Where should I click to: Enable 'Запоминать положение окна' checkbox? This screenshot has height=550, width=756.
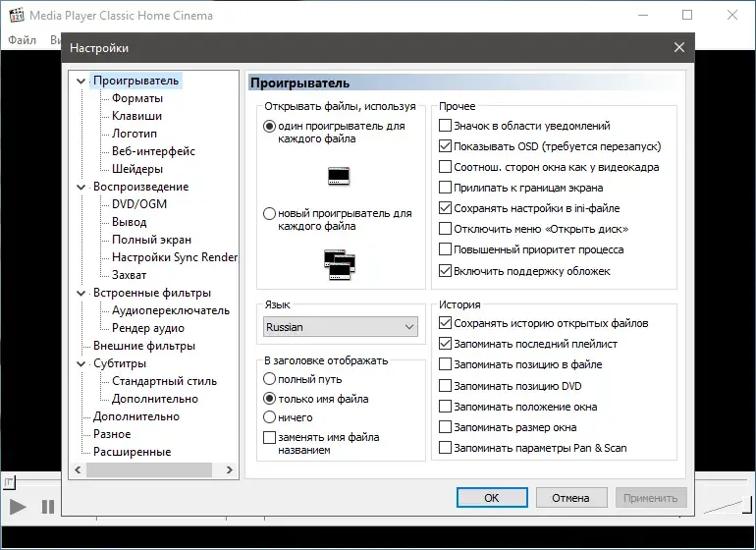(445, 407)
